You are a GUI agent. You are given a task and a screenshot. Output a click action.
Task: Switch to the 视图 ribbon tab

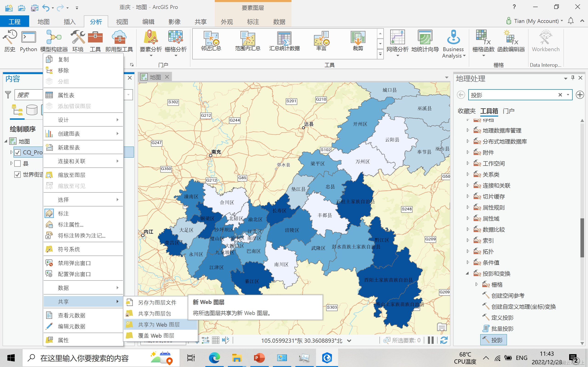(122, 21)
